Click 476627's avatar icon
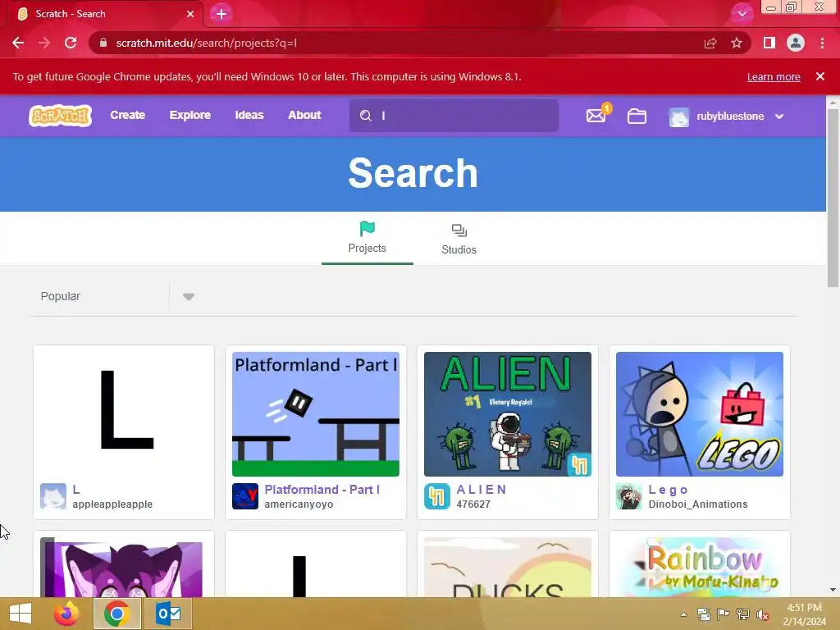Image resolution: width=840 pixels, height=630 pixels. [437, 496]
